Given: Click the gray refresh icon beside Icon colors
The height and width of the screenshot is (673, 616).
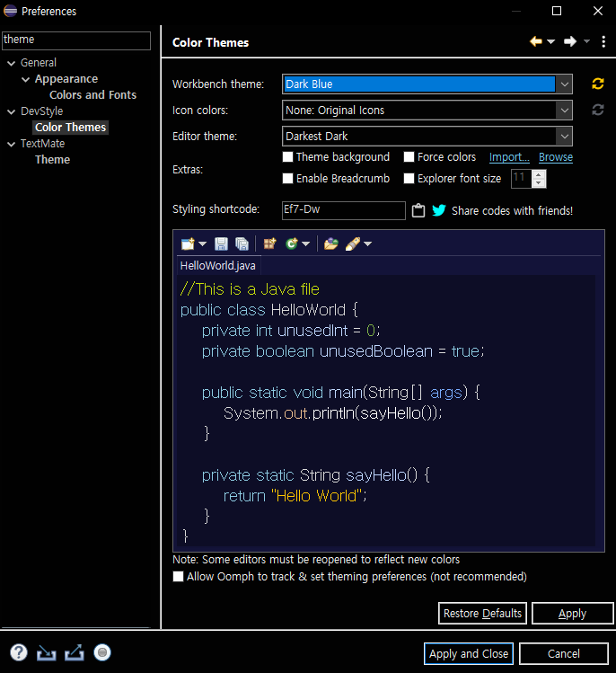Looking at the screenshot, I should [597, 110].
